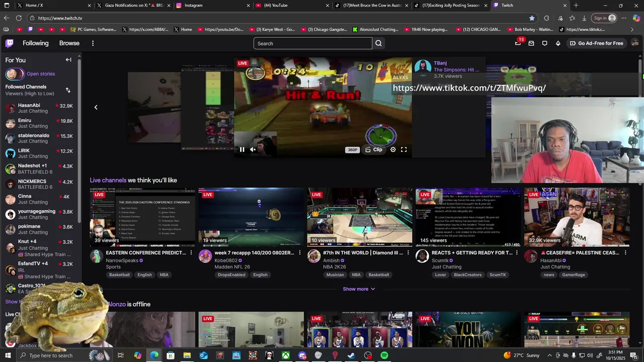Screen dimensions: 644x362
Task: Open player settings gear icon
Action: tap(393, 149)
